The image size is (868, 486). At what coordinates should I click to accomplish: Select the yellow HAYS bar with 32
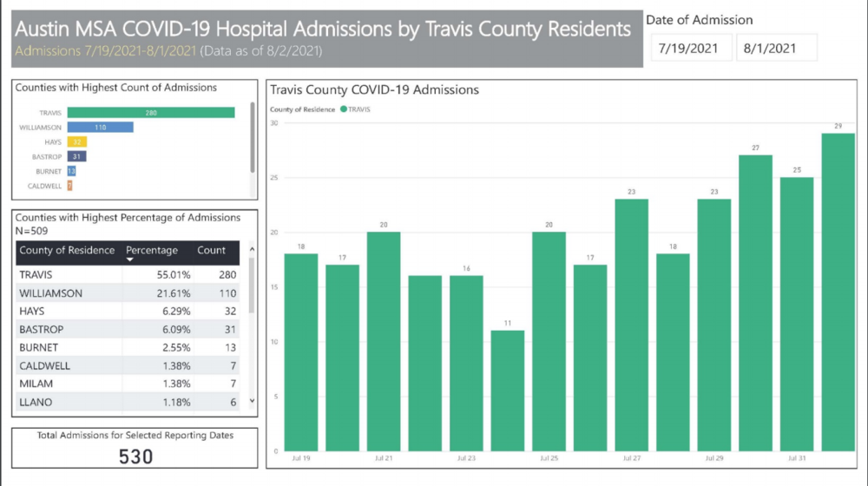pyautogui.click(x=77, y=141)
